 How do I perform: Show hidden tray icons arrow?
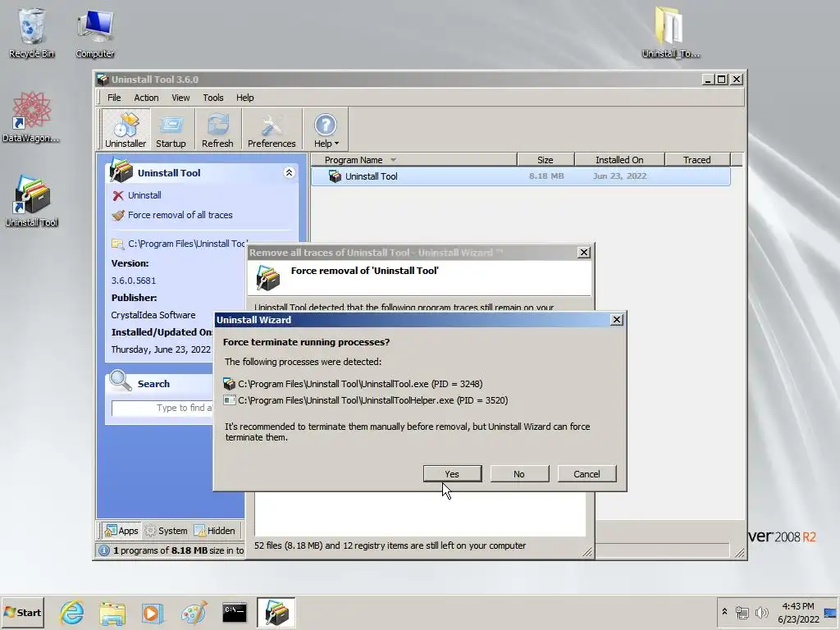724,612
